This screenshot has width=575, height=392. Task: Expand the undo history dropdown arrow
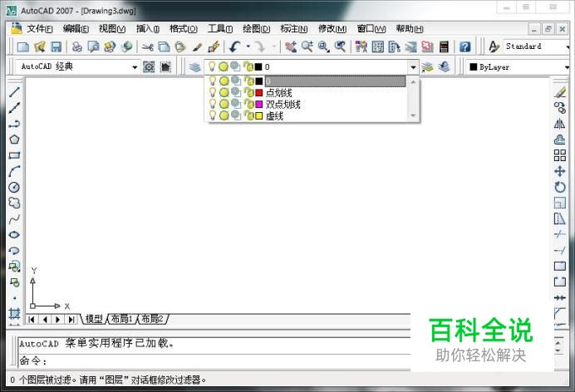[x=248, y=47]
